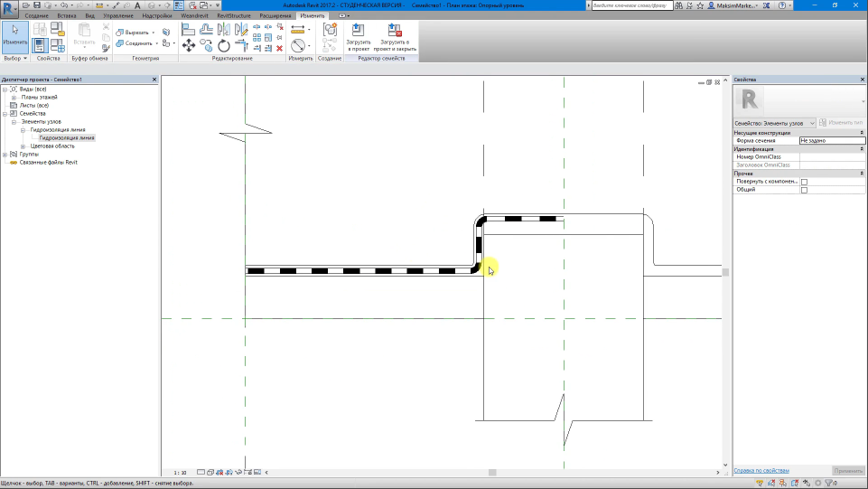
Task: Click the Aligned Dimension measure icon
Action: click(x=297, y=29)
